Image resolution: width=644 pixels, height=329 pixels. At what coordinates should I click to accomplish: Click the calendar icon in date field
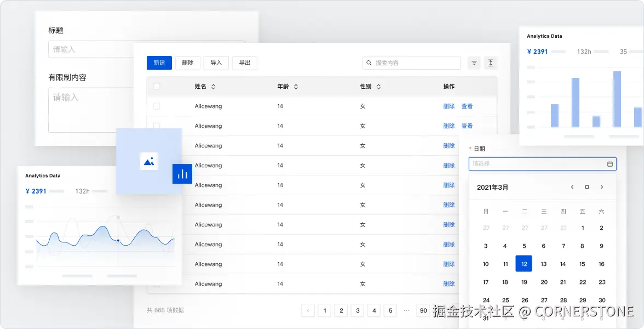click(610, 163)
